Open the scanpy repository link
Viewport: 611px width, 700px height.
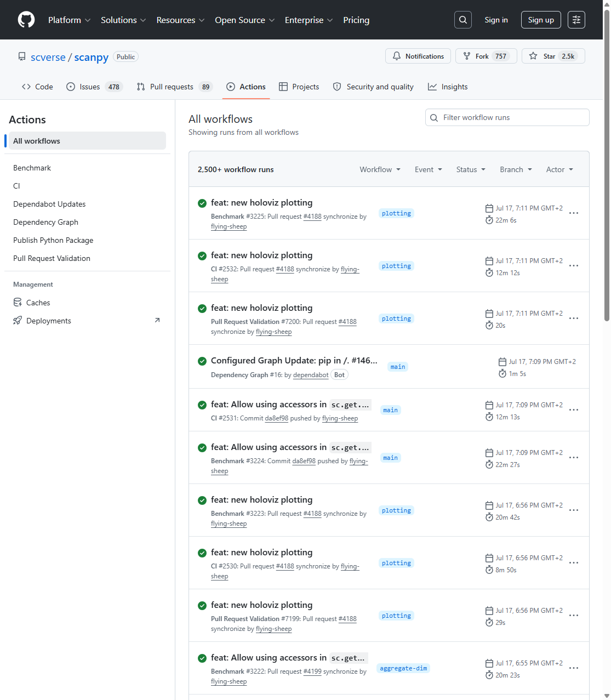tap(92, 57)
